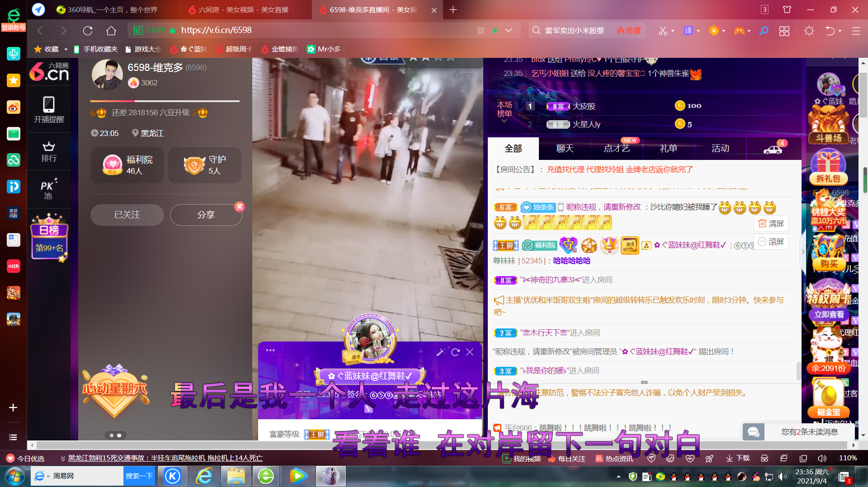The width and height of the screenshot is (868, 487).
Task: Open a new browser tab with plus
Action: (453, 9)
